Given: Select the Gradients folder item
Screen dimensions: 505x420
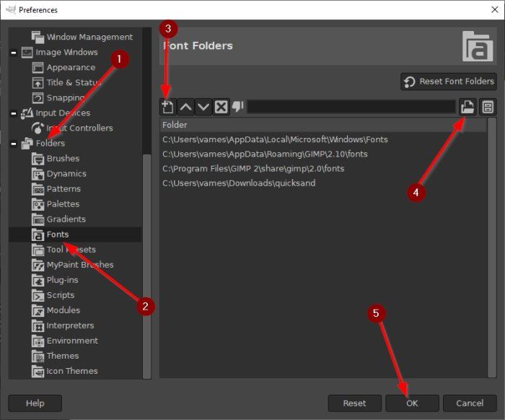Looking at the screenshot, I should pos(66,219).
